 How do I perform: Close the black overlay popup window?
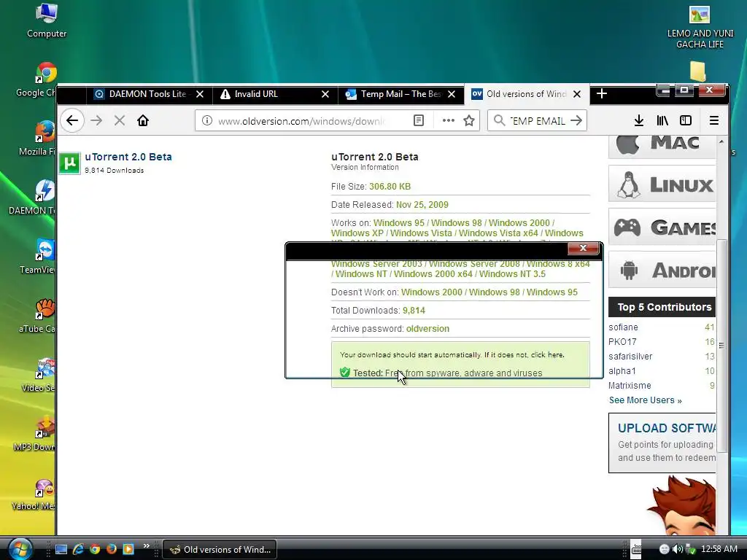[x=583, y=248]
